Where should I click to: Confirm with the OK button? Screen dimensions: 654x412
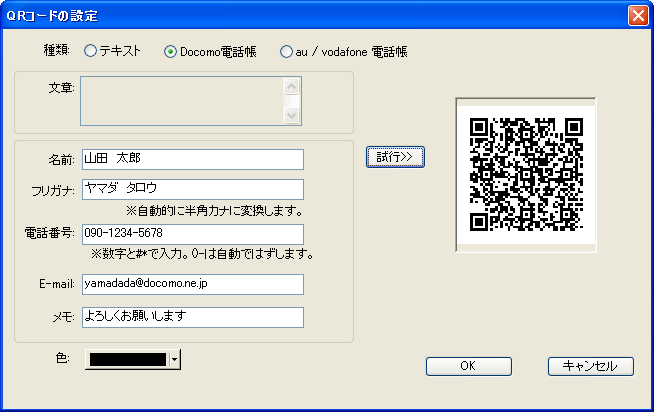pyautogui.click(x=469, y=366)
